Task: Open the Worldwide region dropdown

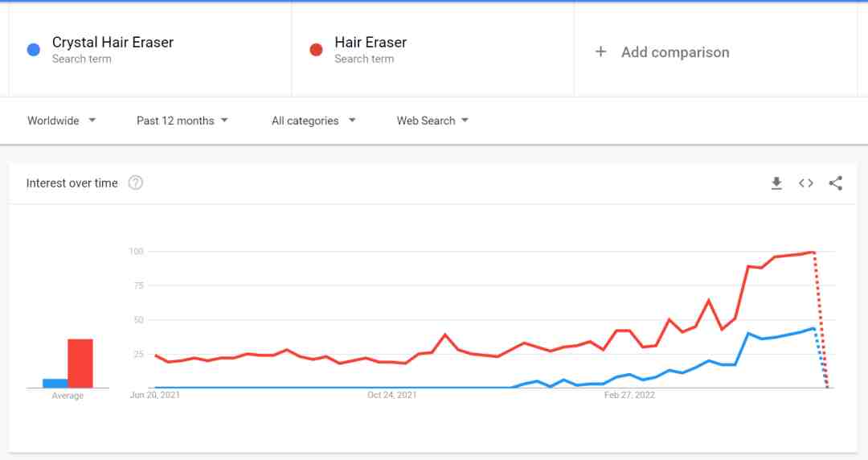Action: point(61,121)
